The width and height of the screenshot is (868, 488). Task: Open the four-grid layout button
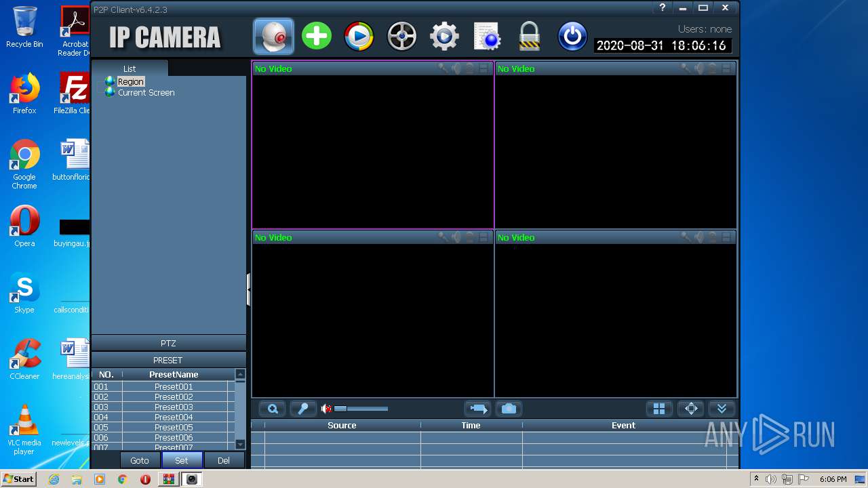659,409
